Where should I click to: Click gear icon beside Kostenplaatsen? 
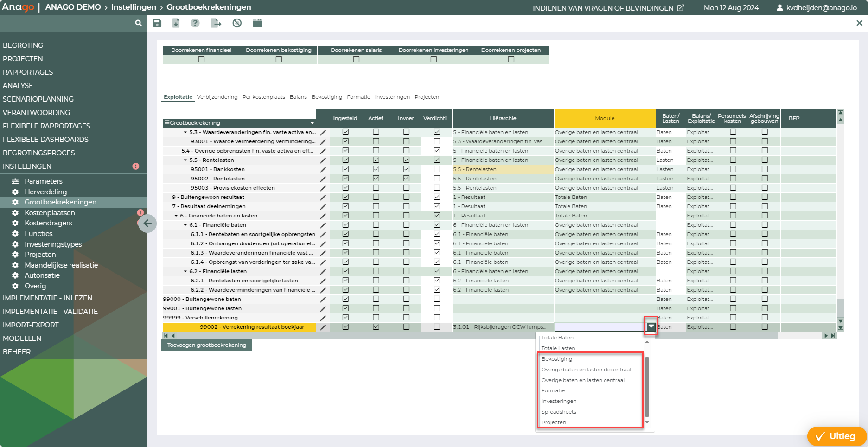15,213
